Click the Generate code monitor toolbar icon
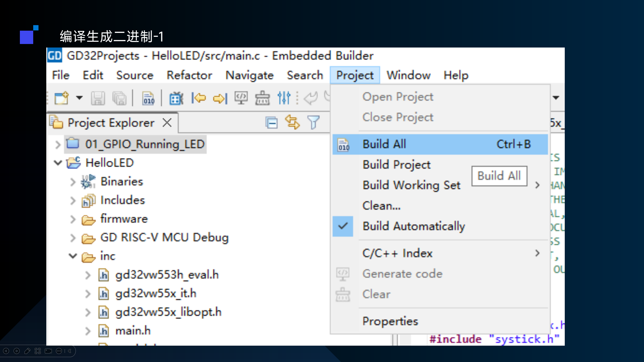Viewport: 644px width, 362px height. click(x=241, y=98)
